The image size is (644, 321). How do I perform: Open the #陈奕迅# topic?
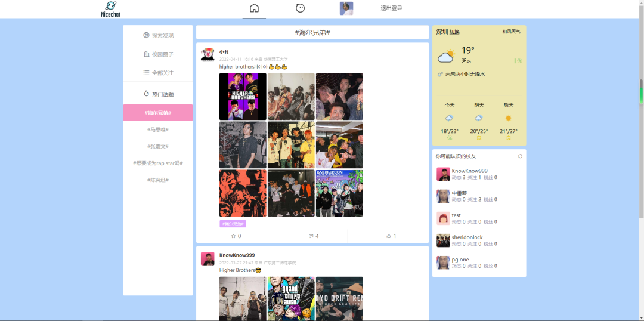(158, 180)
